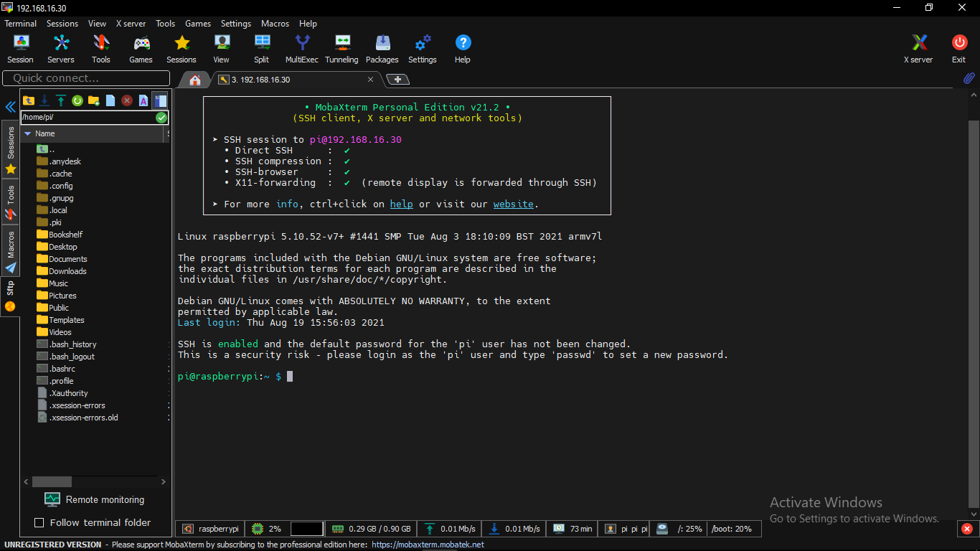Open the Tools vertical side tab
Screen dimensions: 980x551
[11, 202]
